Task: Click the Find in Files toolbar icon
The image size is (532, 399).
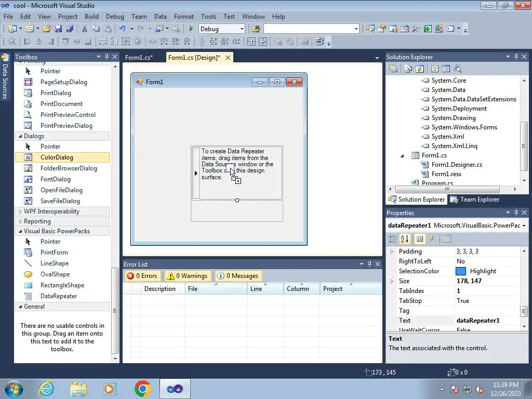Action: 256,29
